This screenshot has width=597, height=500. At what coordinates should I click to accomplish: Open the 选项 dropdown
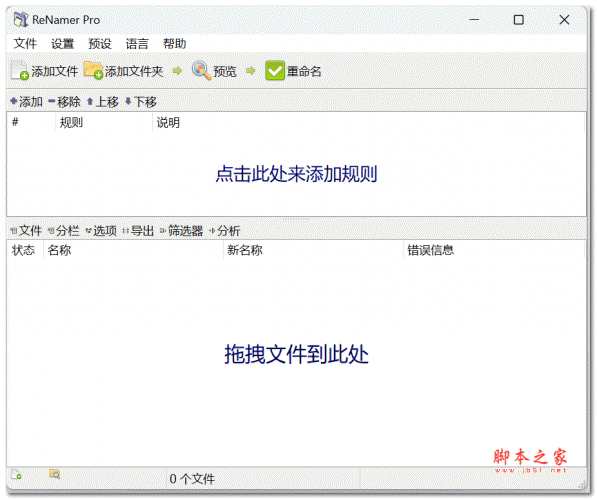(101, 230)
